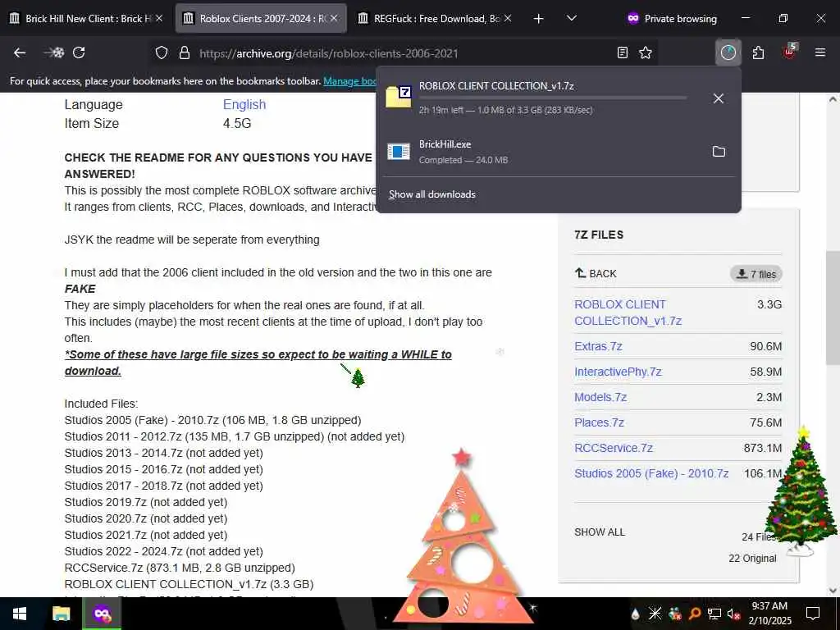Open the BrickHill.exe download entry

(541, 152)
